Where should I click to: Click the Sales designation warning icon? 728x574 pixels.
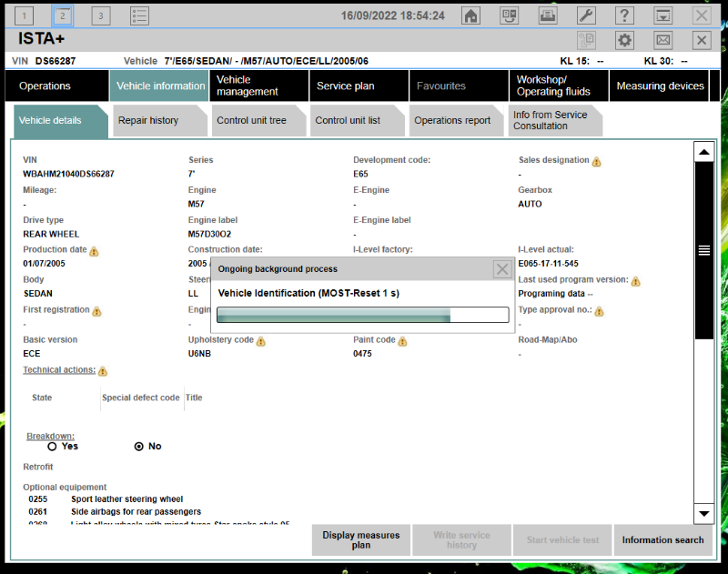(x=597, y=162)
